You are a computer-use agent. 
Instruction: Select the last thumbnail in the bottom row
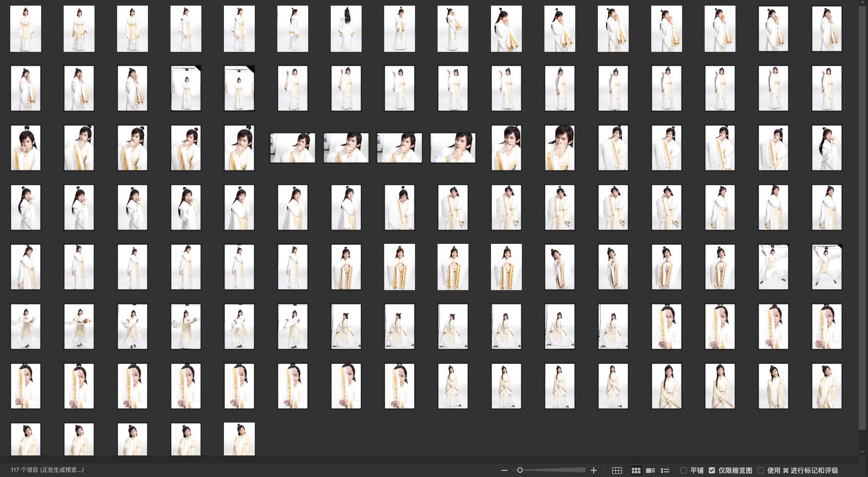tap(239, 439)
